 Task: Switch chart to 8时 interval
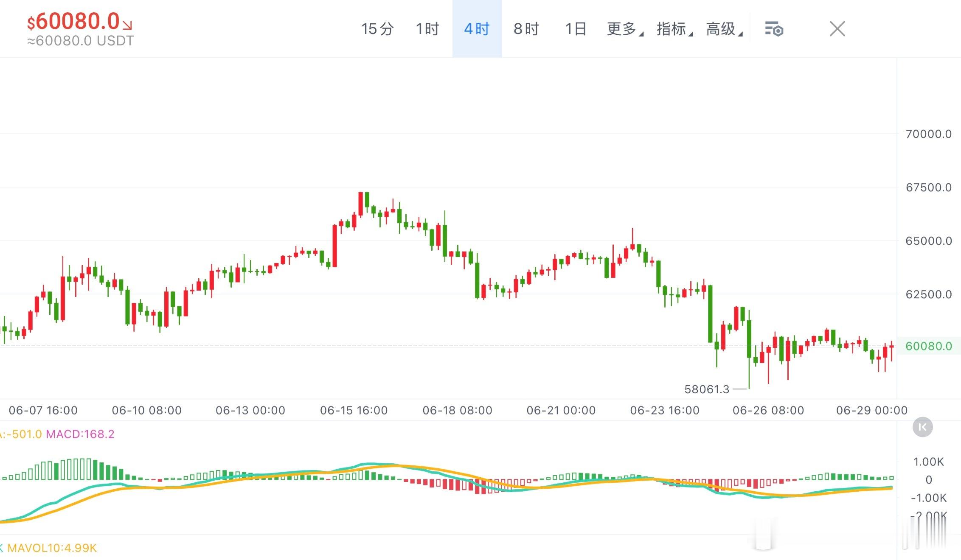point(526,29)
